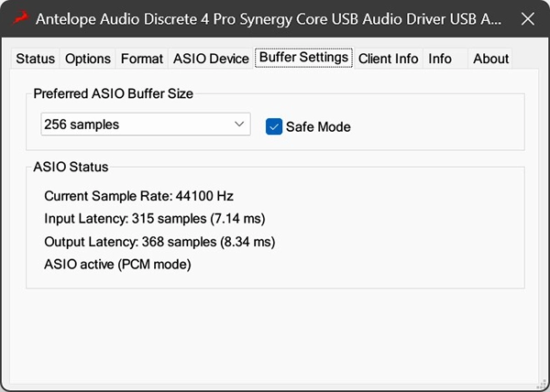
Task: Expand the 256 samples buffer size dropdown
Action: pyautogui.click(x=146, y=124)
